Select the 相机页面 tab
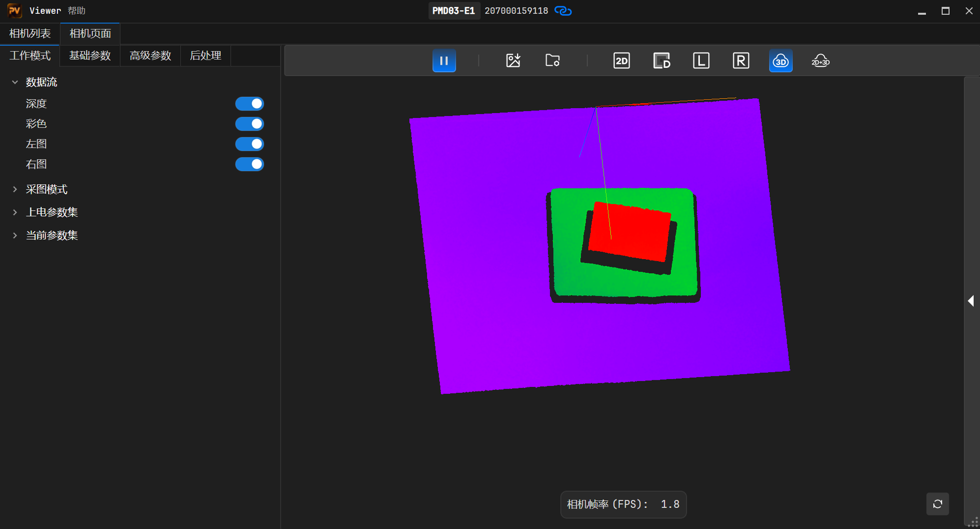The image size is (980, 529). (90, 33)
